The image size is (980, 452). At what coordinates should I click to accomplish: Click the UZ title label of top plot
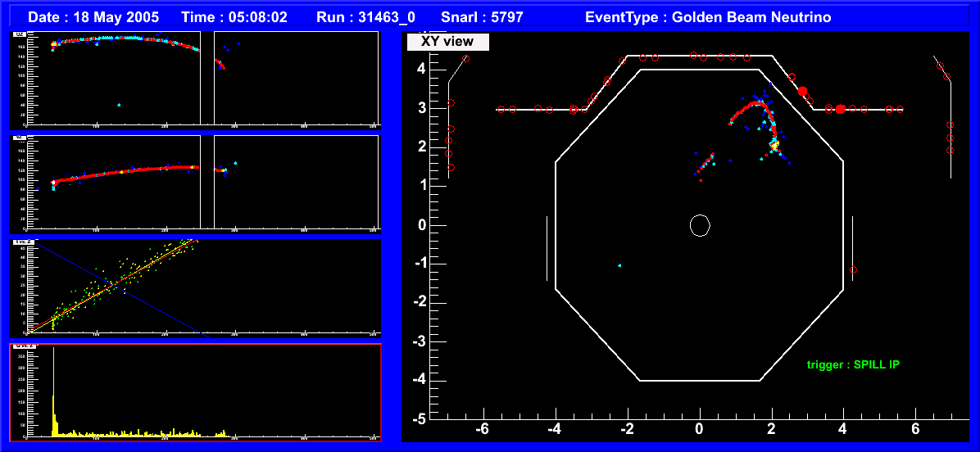coord(19,35)
